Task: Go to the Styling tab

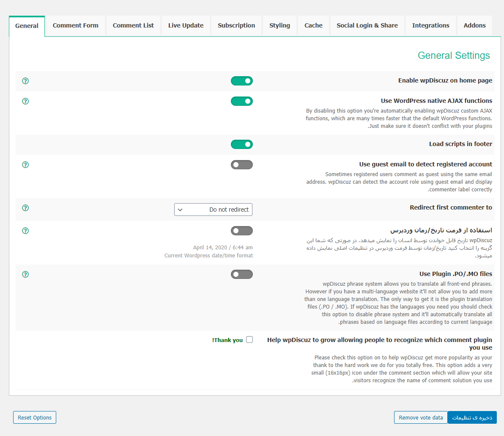Action: point(279,25)
